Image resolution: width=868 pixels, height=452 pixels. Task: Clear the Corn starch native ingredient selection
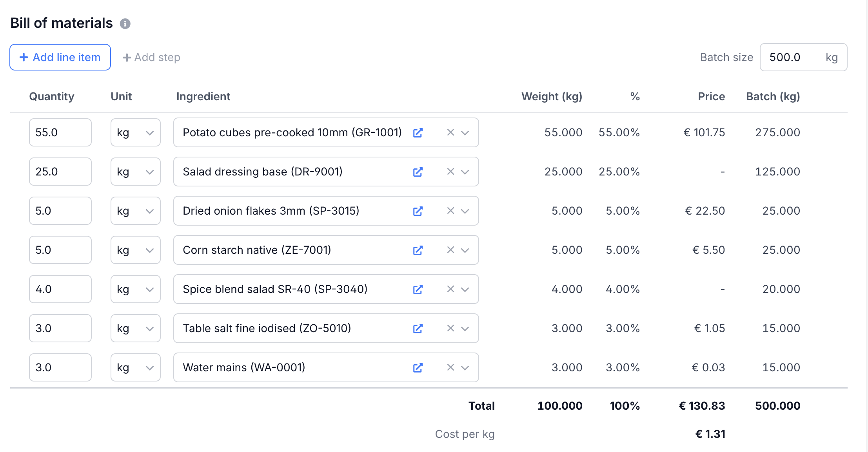point(450,250)
